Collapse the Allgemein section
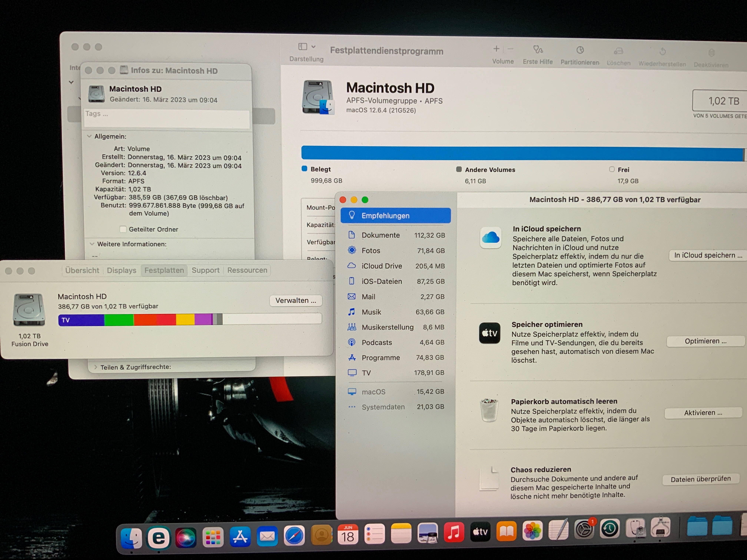747x560 pixels. (89, 136)
